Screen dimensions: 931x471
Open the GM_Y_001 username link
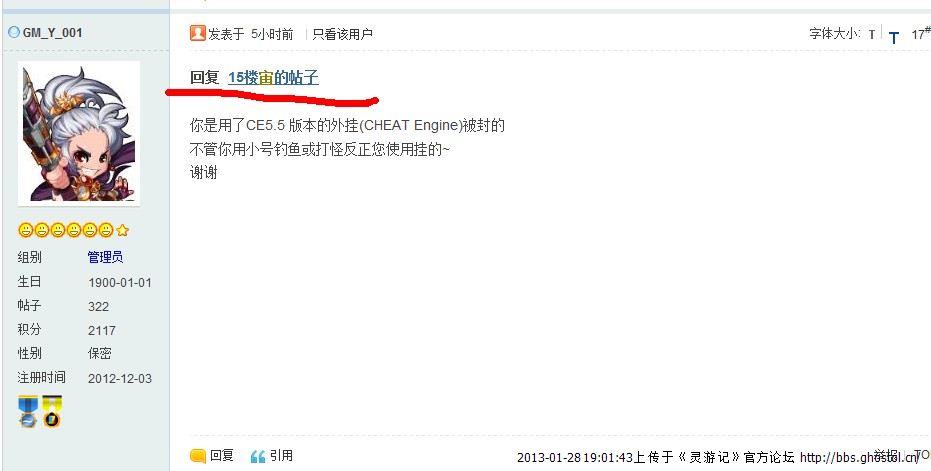click(52, 33)
